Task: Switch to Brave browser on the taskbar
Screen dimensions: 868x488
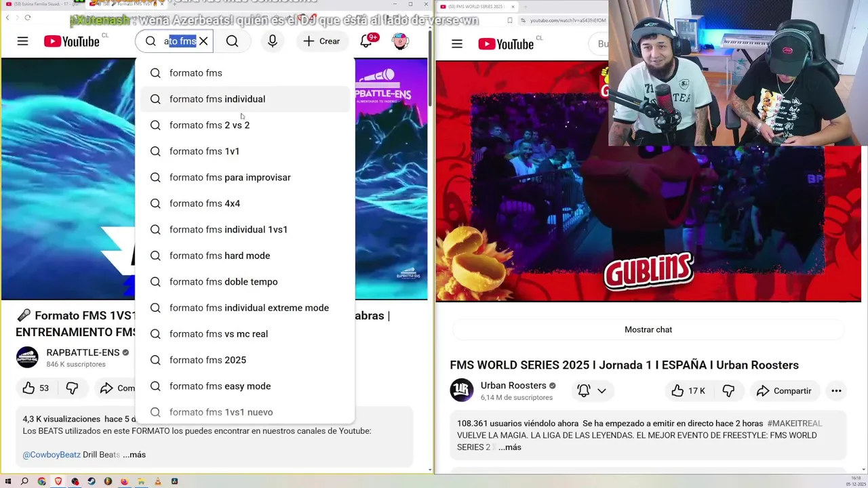Action: (x=58, y=481)
